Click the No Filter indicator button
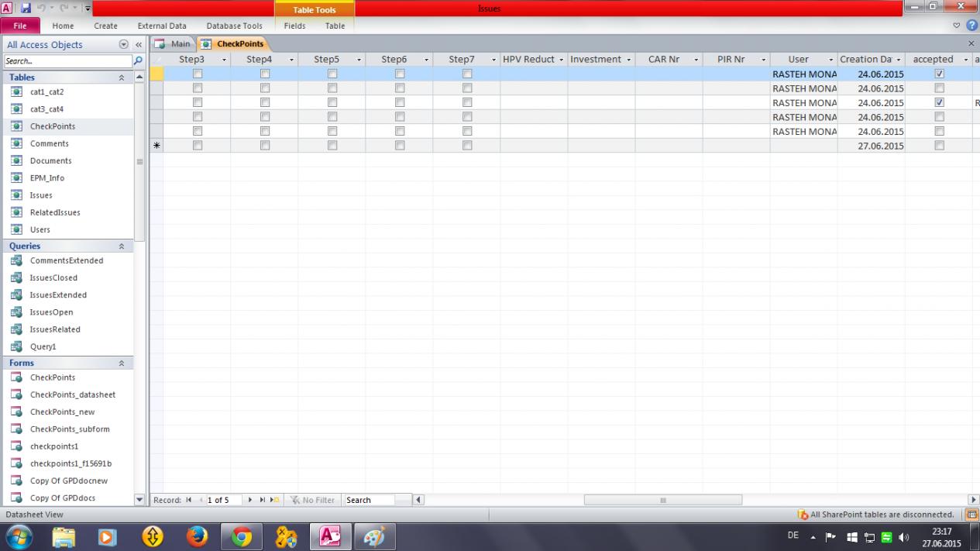The image size is (980, 551). click(x=312, y=500)
